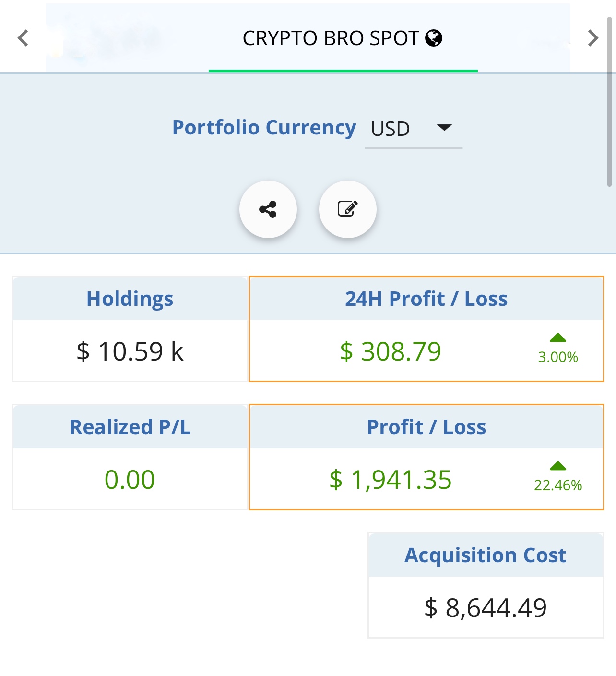Click green up arrow above 22.46%
The height and width of the screenshot is (676, 616).
[558, 466]
